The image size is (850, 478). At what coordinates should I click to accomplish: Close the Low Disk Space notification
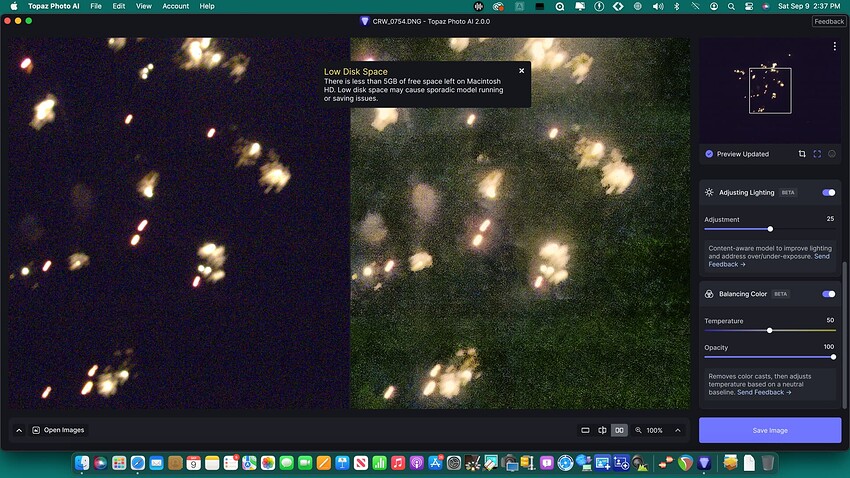point(521,70)
